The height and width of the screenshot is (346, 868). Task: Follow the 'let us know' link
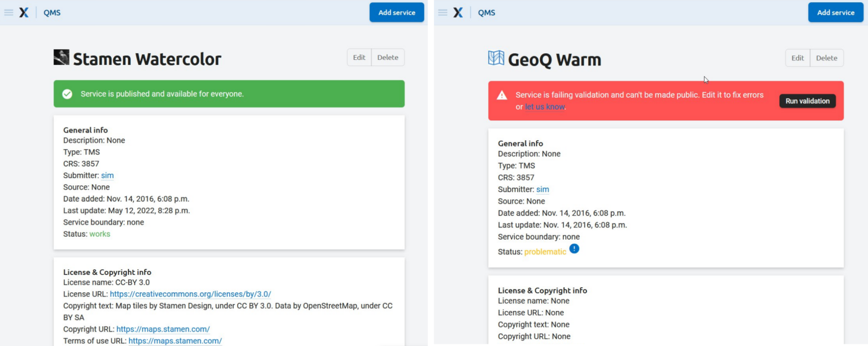545,107
